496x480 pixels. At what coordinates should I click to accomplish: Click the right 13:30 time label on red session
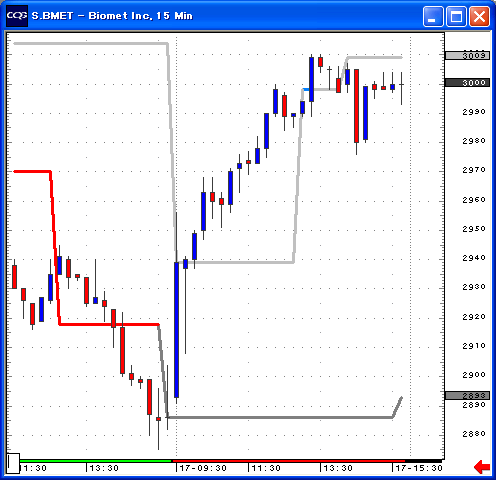click(x=338, y=468)
